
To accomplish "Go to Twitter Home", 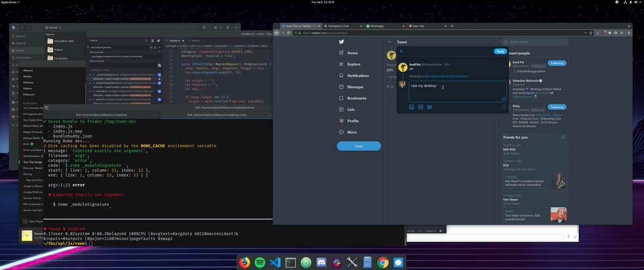I will (349, 53).
